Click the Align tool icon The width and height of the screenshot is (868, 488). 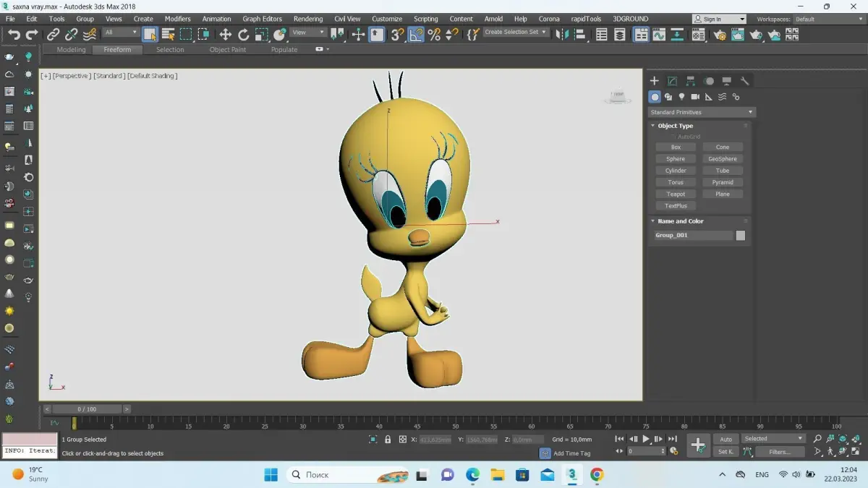[x=579, y=34]
